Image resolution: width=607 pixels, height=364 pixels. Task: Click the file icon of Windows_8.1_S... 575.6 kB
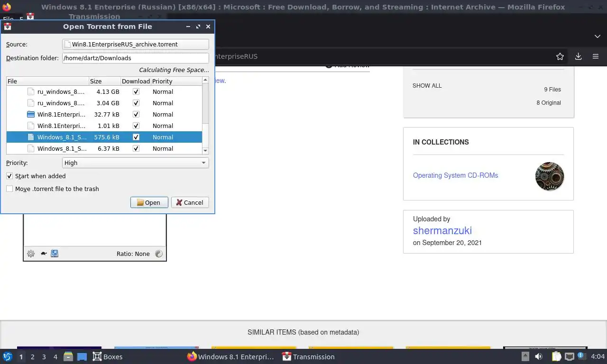point(31,137)
